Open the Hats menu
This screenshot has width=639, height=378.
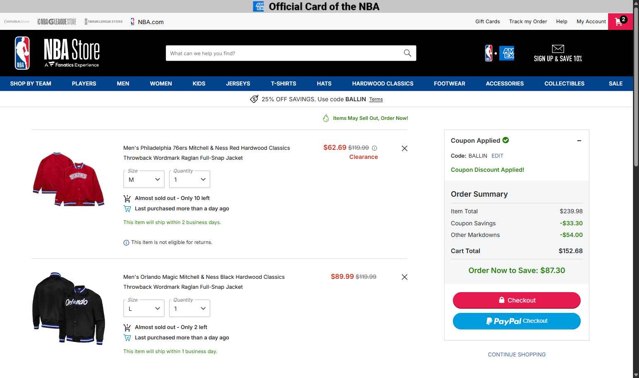coord(324,84)
